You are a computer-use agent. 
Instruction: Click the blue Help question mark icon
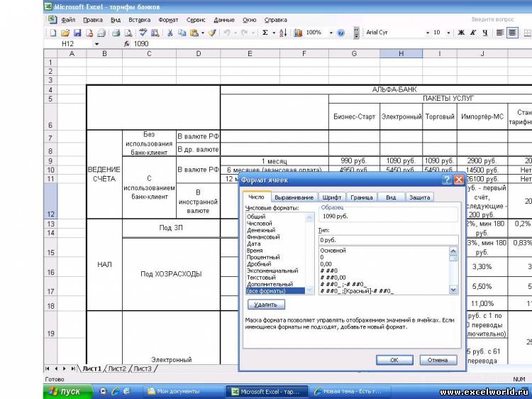point(341,33)
